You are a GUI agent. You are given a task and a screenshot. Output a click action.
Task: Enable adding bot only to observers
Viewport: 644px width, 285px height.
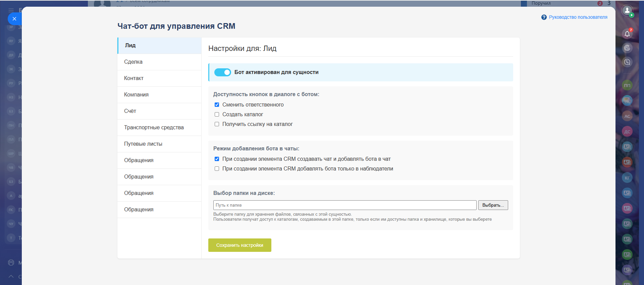click(217, 169)
